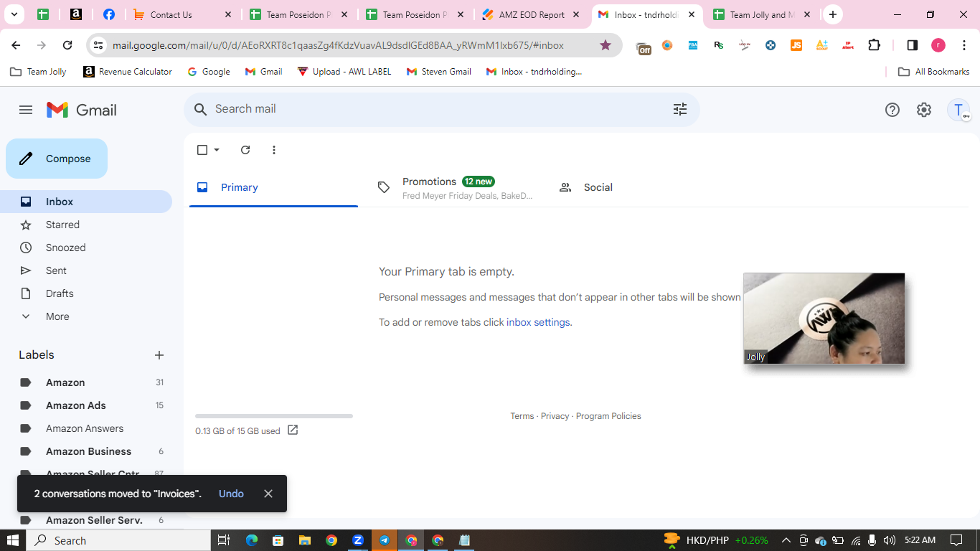Open the Upload - AWL LABEL bookmark
The height and width of the screenshot is (551, 980).
(344, 72)
